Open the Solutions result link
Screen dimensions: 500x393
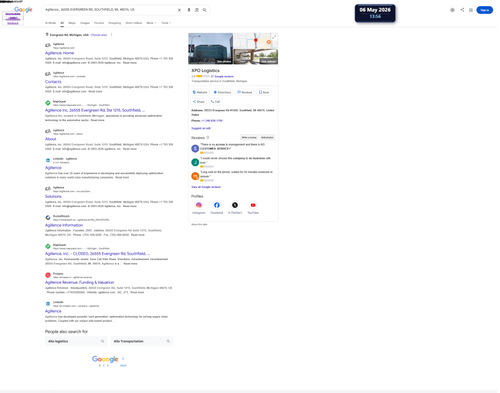[x=53, y=196]
